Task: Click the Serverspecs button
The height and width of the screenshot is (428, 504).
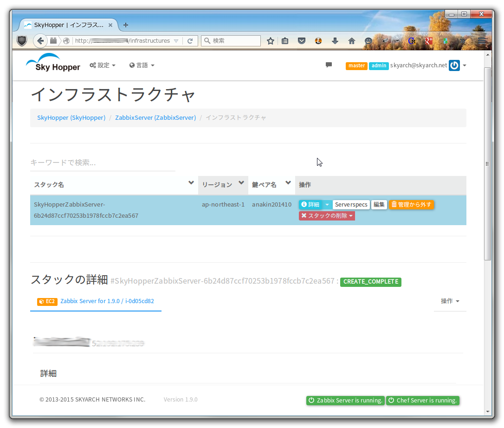Action: tap(351, 205)
